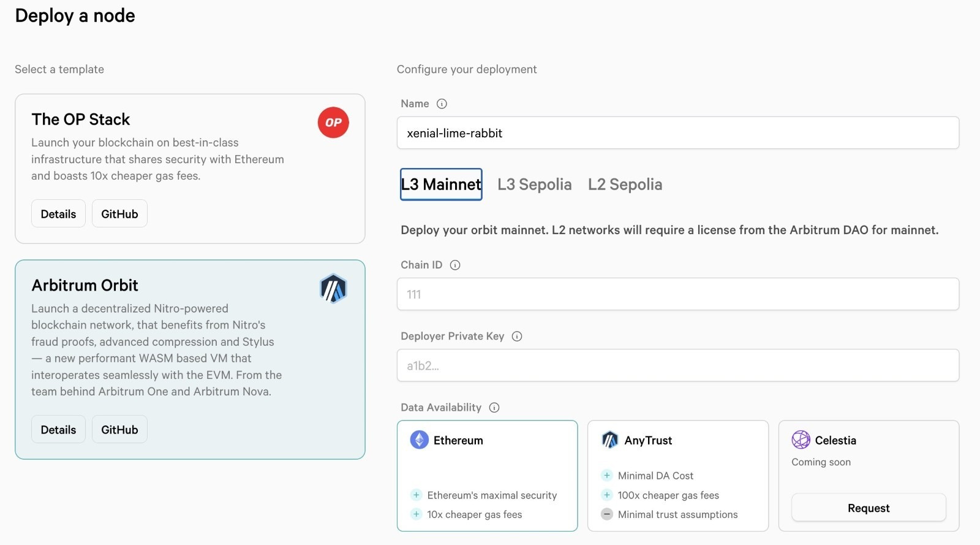The height and width of the screenshot is (545, 980).
Task: Click the Celestia purple logo icon
Action: (801, 440)
